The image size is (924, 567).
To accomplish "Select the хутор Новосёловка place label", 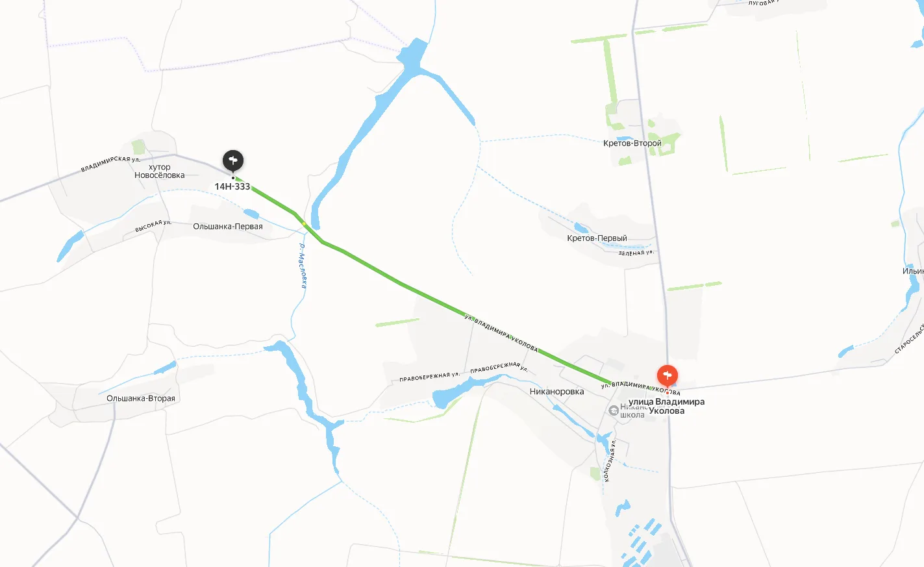I will [x=159, y=171].
